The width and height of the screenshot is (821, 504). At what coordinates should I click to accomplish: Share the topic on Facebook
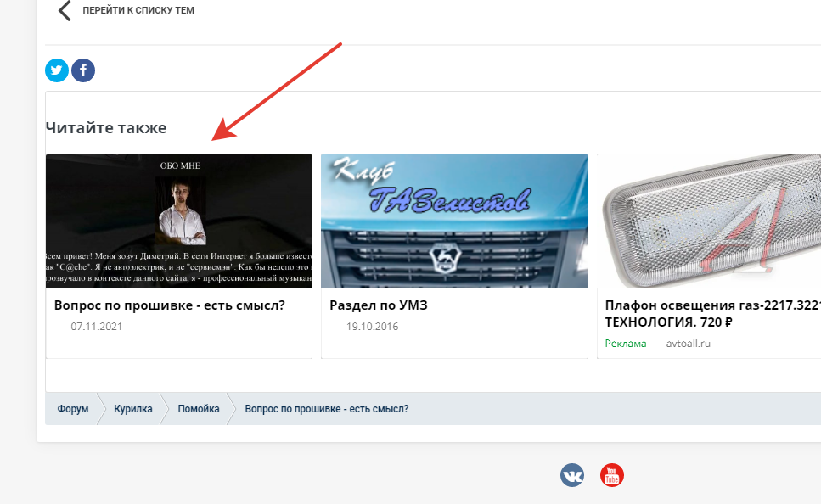click(83, 70)
